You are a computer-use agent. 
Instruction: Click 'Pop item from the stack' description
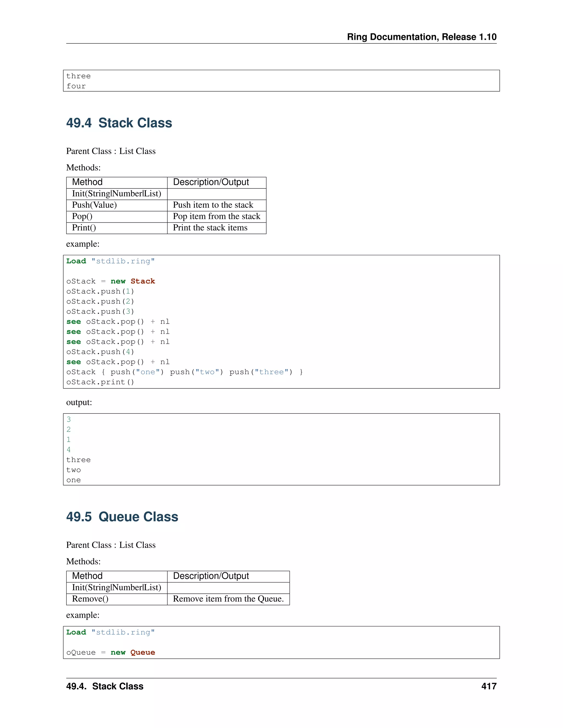tap(216, 216)
